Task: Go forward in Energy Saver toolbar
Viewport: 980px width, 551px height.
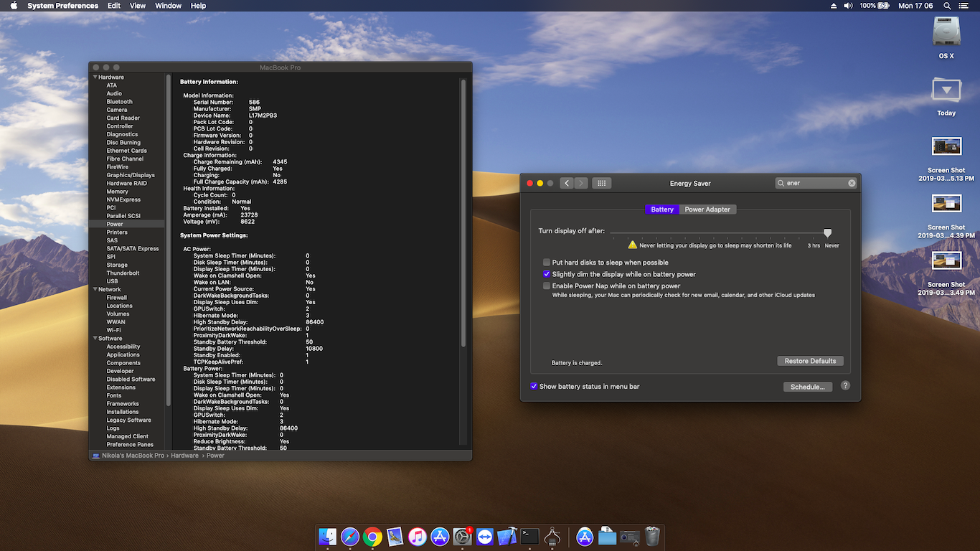Action: (581, 183)
